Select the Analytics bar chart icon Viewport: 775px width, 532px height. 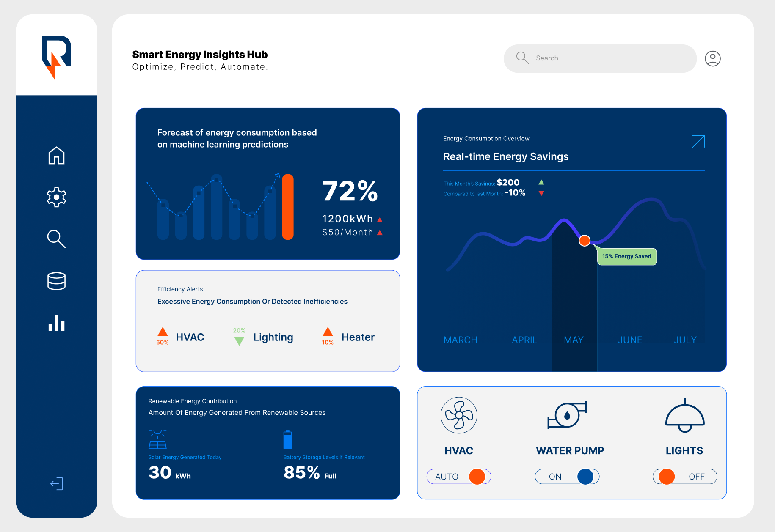click(x=56, y=323)
